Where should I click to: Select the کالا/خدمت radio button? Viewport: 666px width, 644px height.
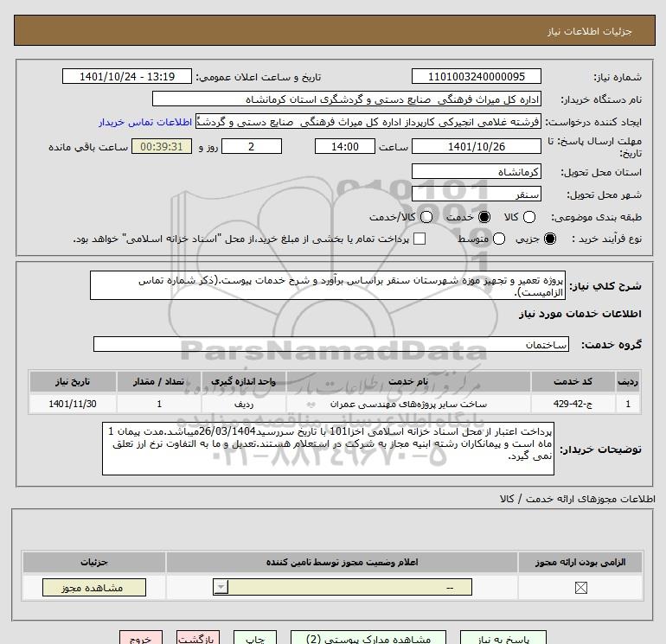pyautogui.click(x=426, y=217)
